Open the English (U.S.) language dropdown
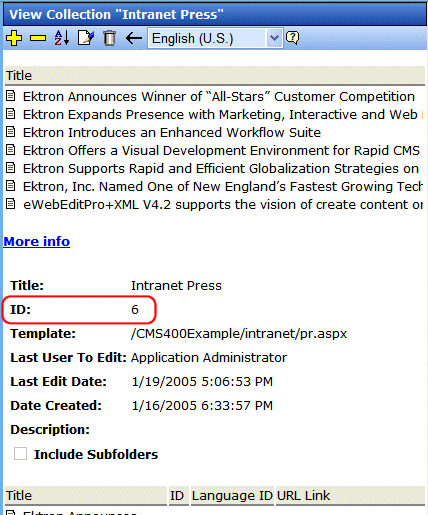The image size is (428, 515). [215, 38]
